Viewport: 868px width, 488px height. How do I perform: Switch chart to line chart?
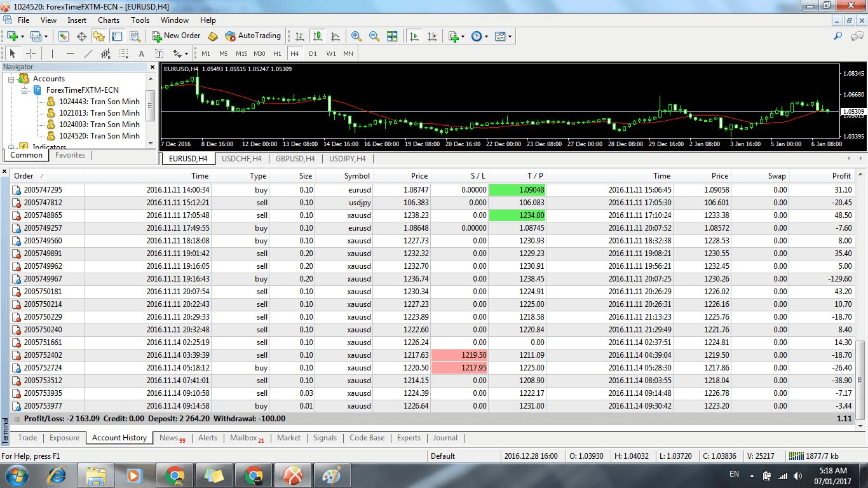336,36
